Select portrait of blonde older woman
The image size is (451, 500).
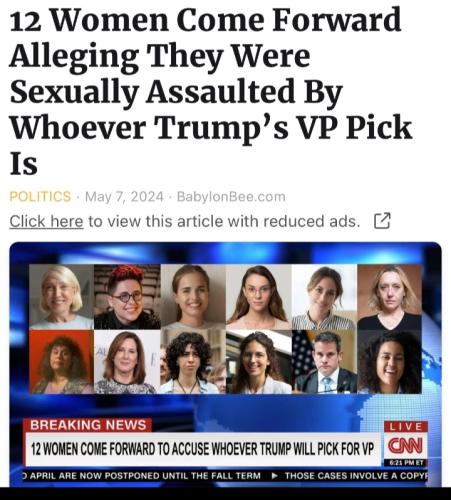pos(61,297)
